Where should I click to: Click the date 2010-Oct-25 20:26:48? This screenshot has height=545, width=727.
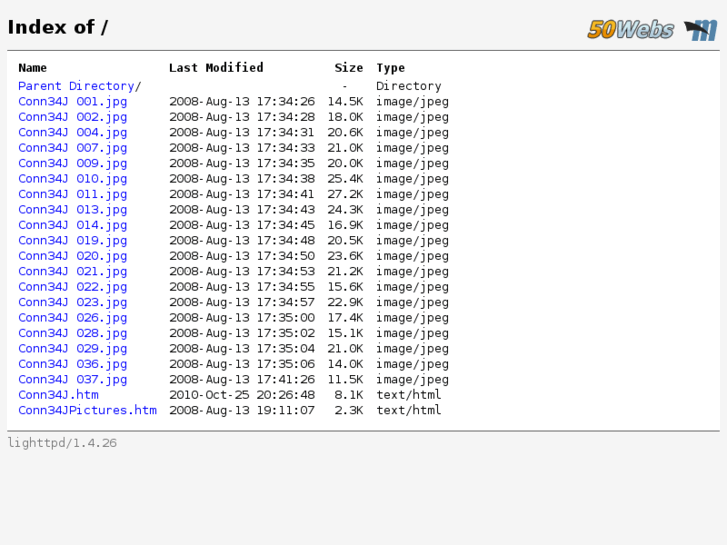242,395
